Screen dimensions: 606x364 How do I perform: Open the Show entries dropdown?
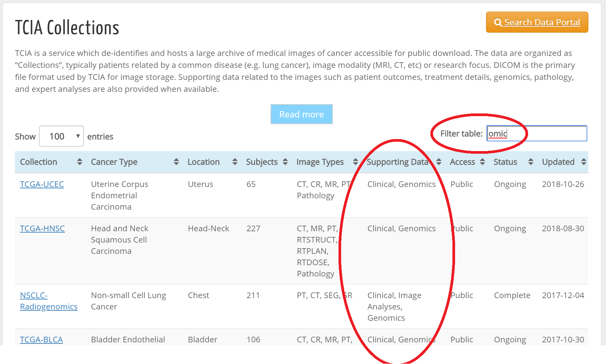[61, 136]
